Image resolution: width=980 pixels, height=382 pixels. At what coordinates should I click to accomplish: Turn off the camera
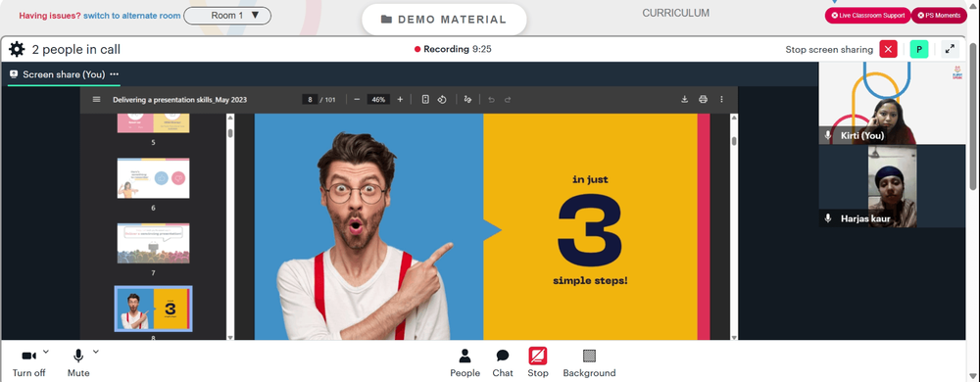tap(28, 363)
